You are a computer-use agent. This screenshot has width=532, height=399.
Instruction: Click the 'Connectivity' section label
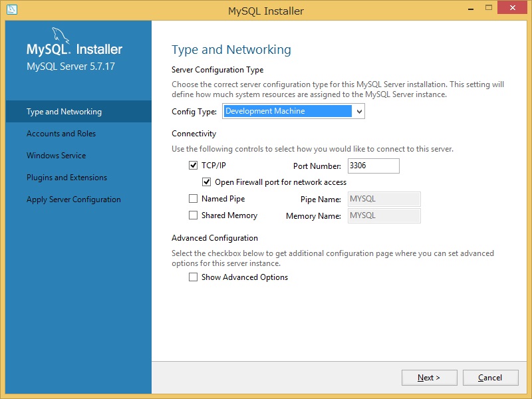(x=194, y=134)
